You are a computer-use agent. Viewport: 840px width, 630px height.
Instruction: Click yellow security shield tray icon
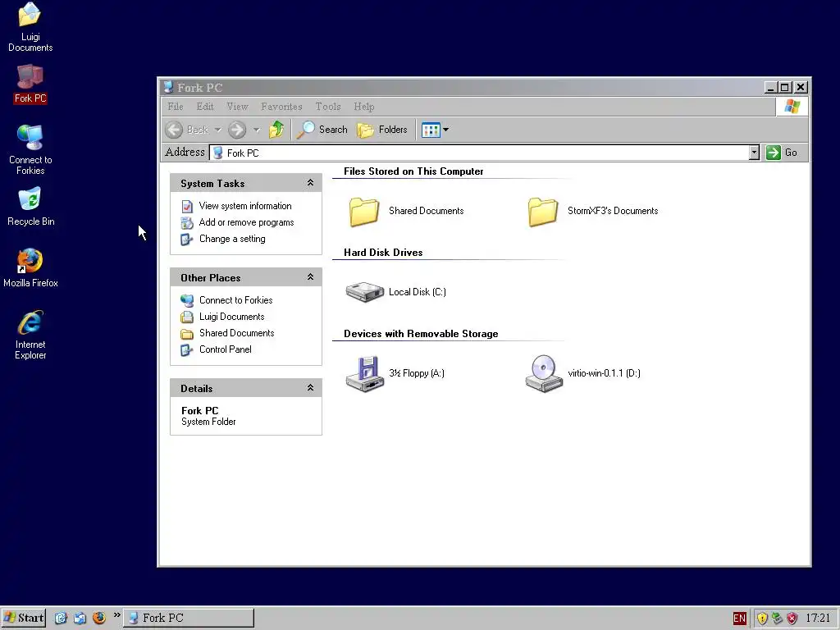[x=762, y=619]
